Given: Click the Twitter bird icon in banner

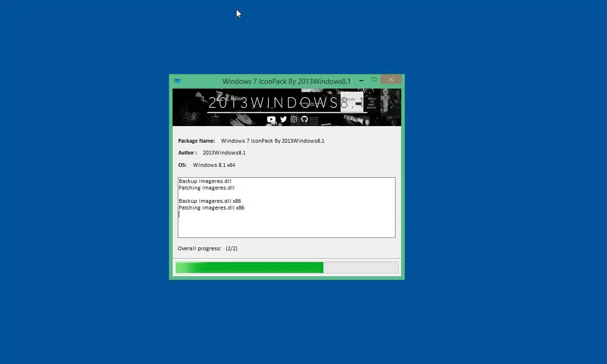Looking at the screenshot, I should [x=284, y=119].
